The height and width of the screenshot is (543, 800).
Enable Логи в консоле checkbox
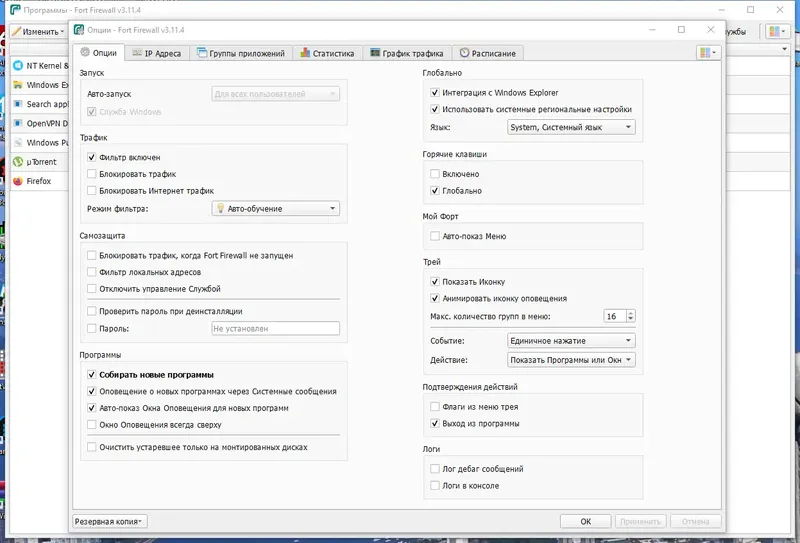point(435,486)
